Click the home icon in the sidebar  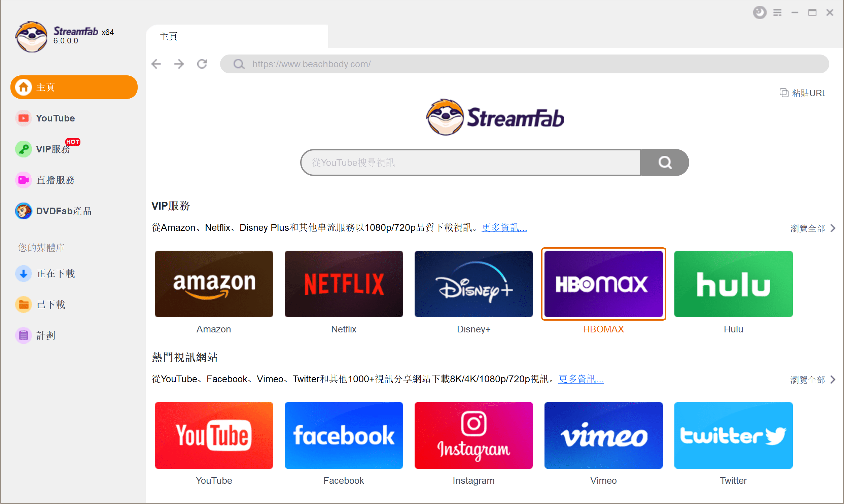click(24, 87)
